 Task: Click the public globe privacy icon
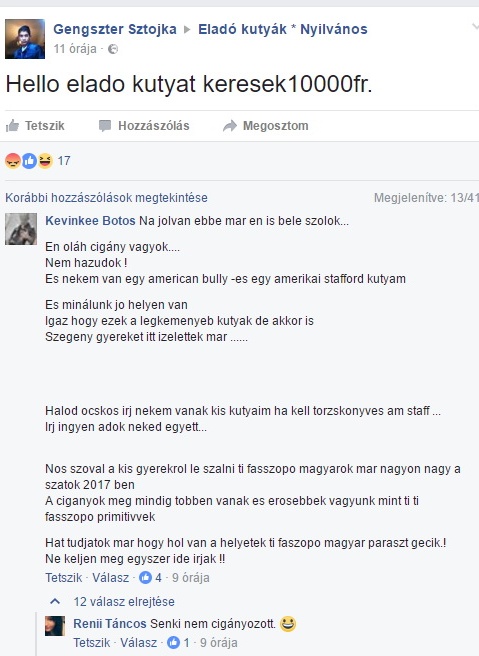[x=113, y=49]
